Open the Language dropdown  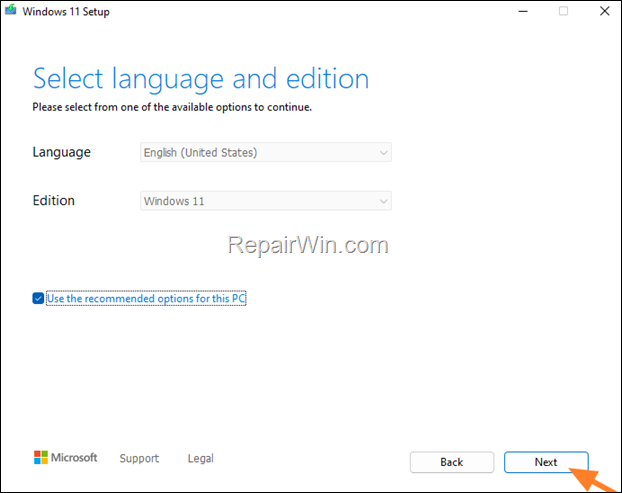tap(266, 152)
